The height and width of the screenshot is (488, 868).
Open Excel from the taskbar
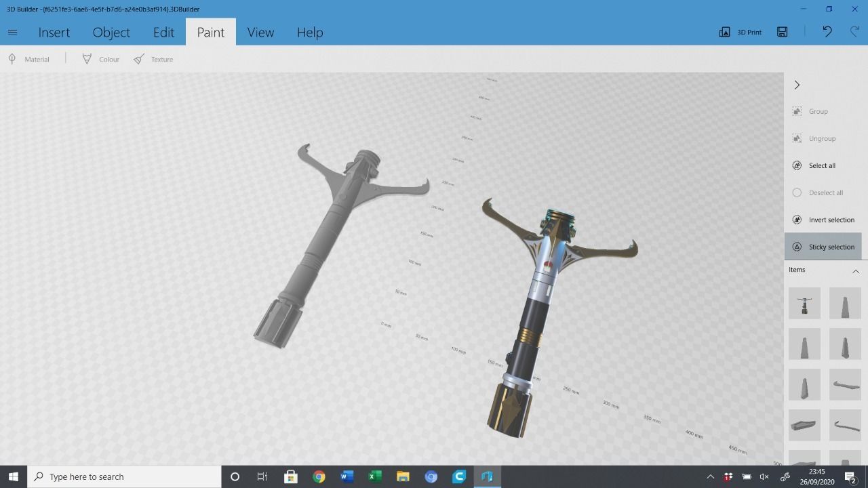374,476
